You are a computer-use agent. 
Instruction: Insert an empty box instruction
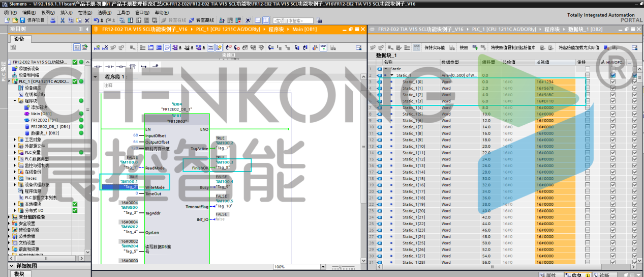pyautogui.click(x=132, y=67)
